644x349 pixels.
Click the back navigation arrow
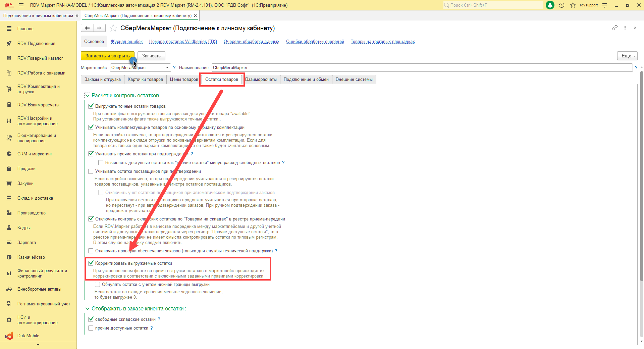(87, 28)
